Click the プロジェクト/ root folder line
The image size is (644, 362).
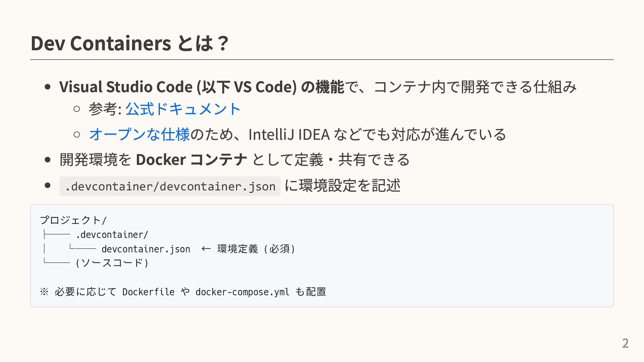(73, 220)
